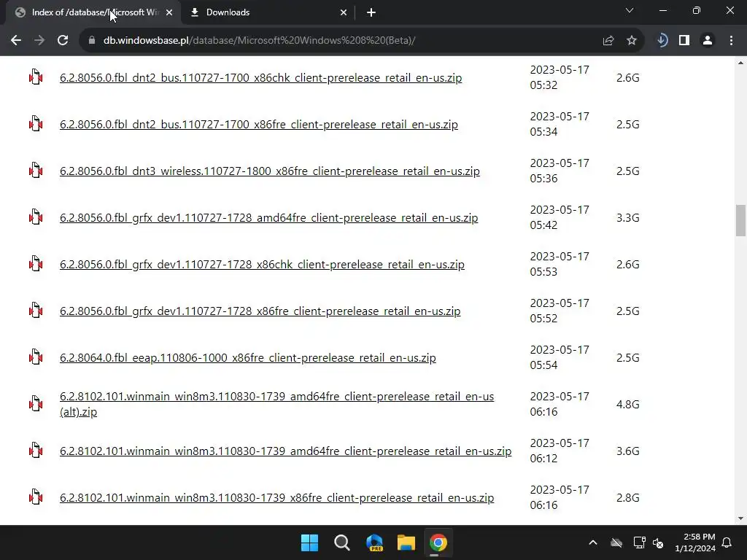747x560 pixels.
Task: Show hidden system tray icons
Action: point(592,542)
